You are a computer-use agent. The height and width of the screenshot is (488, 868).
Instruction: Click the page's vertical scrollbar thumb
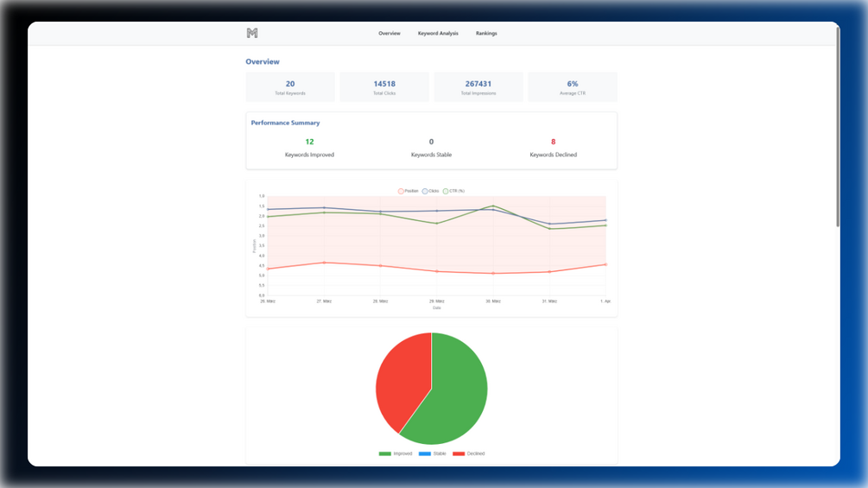[x=838, y=126]
